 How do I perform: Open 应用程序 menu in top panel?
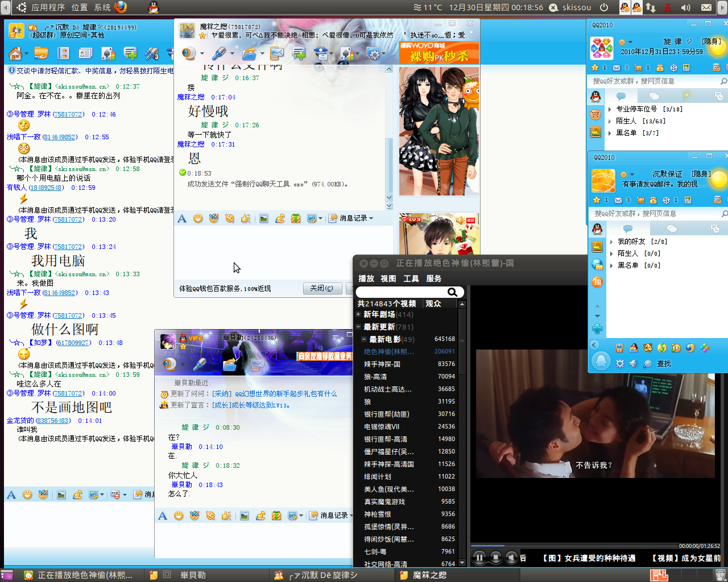48,7
